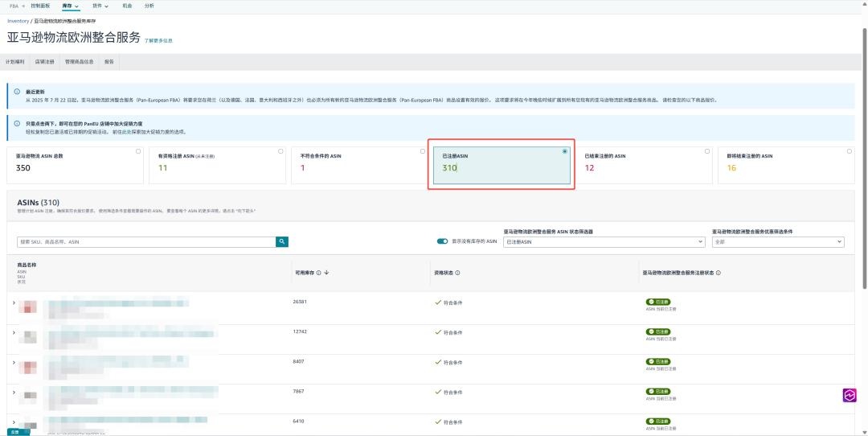The image size is (868, 436).
Task: Go to 控制面板 in top navigation
Action: pos(40,6)
